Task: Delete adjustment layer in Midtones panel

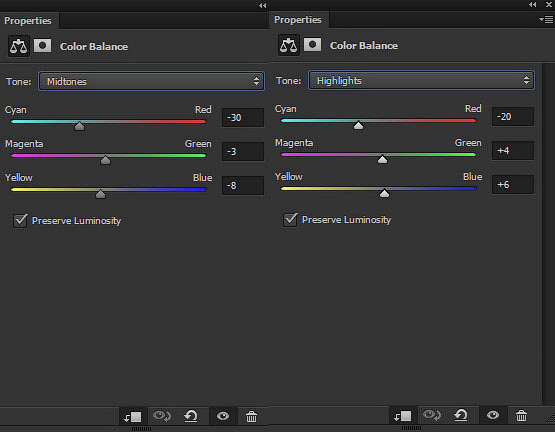Action: (x=251, y=416)
